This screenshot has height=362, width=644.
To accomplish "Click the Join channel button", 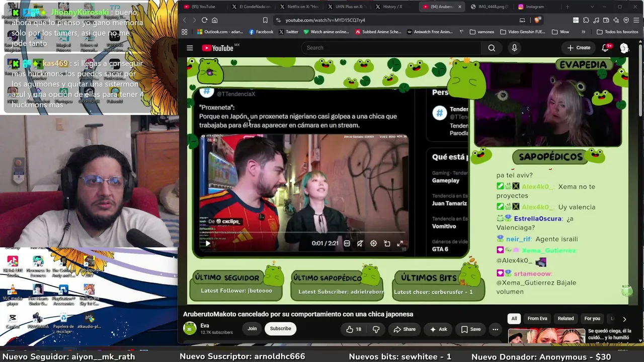I will tap(252, 329).
